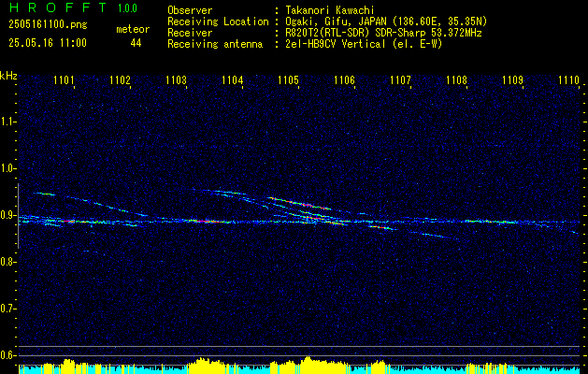Click the 2el-HB9CV Vertical antenna text
Screen dimensions: 588x374
[x=364, y=44]
